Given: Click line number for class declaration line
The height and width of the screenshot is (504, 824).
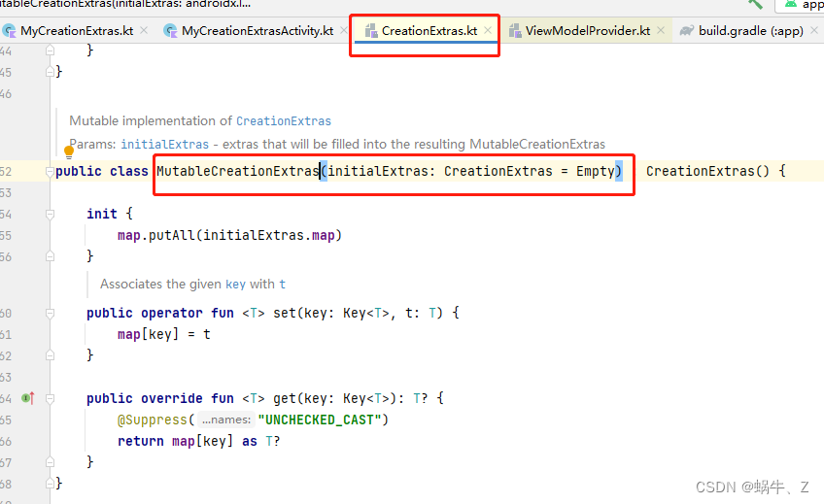Looking at the screenshot, I should 6,172.
